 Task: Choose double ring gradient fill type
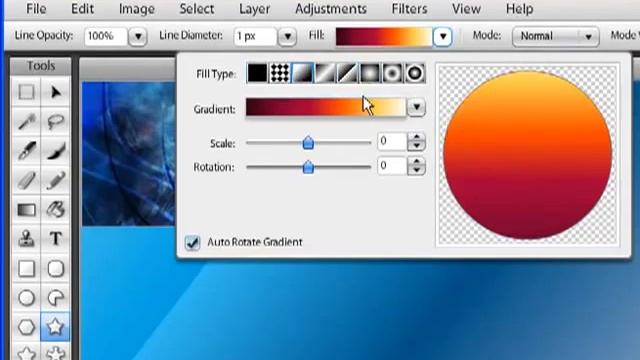tap(415, 73)
